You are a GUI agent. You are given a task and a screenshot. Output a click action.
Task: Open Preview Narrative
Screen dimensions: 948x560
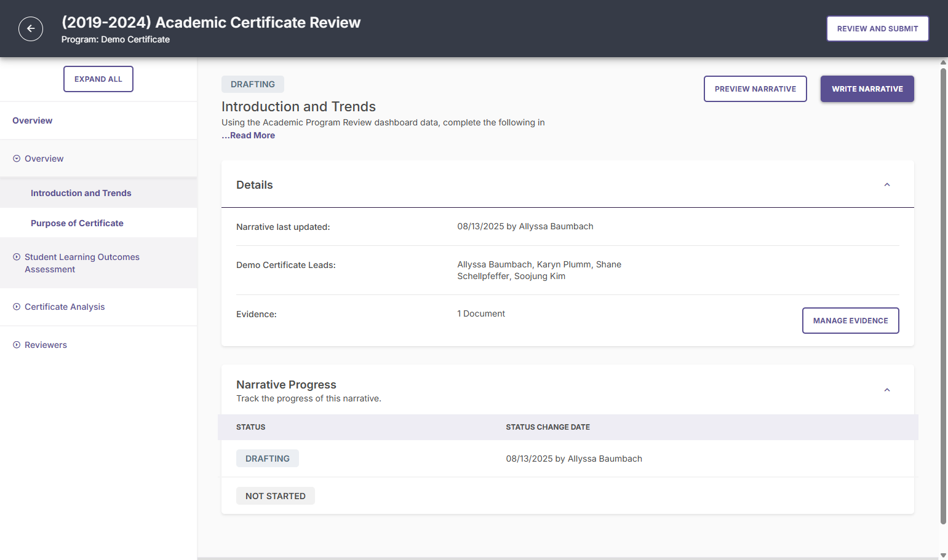point(755,89)
